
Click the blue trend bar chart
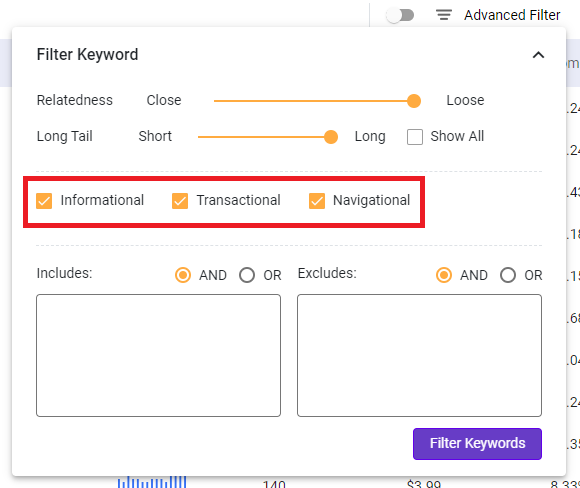pos(152,482)
